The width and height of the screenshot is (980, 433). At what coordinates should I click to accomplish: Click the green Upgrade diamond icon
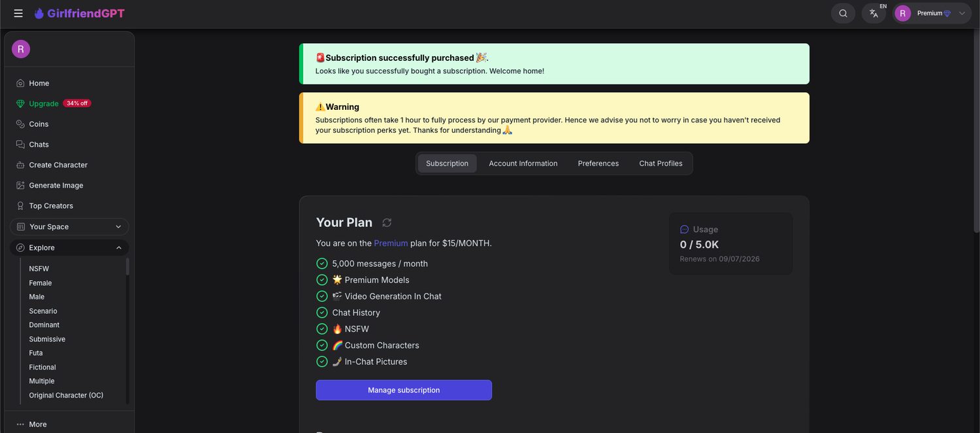coord(20,103)
